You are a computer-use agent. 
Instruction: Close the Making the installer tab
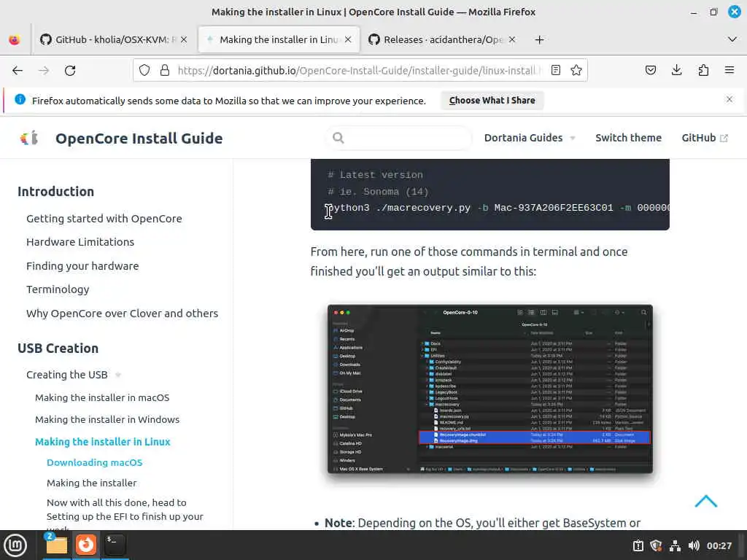[x=348, y=39]
